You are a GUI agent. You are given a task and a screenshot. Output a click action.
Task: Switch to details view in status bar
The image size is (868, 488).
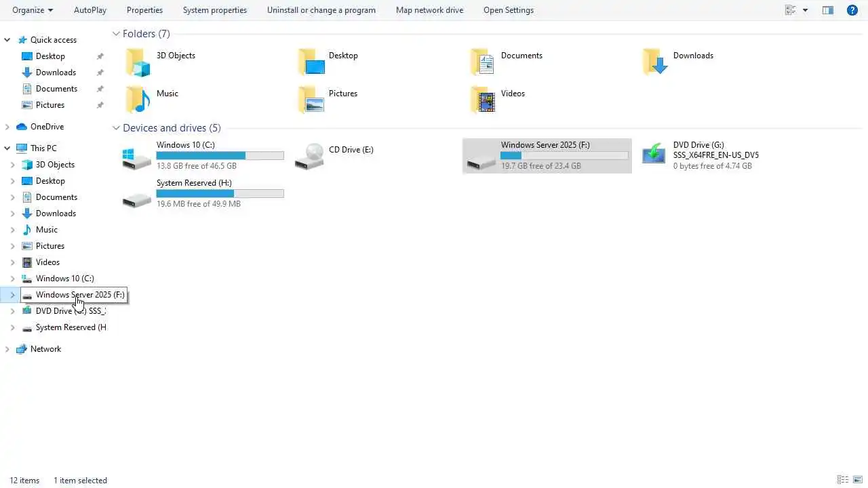pyautogui.click(x=842, y=480)
